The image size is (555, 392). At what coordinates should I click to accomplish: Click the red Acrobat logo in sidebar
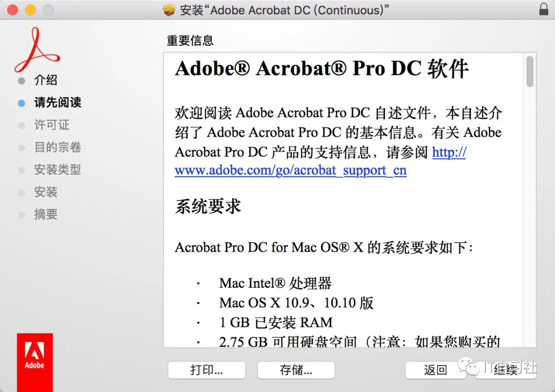[x=37, y=49]
